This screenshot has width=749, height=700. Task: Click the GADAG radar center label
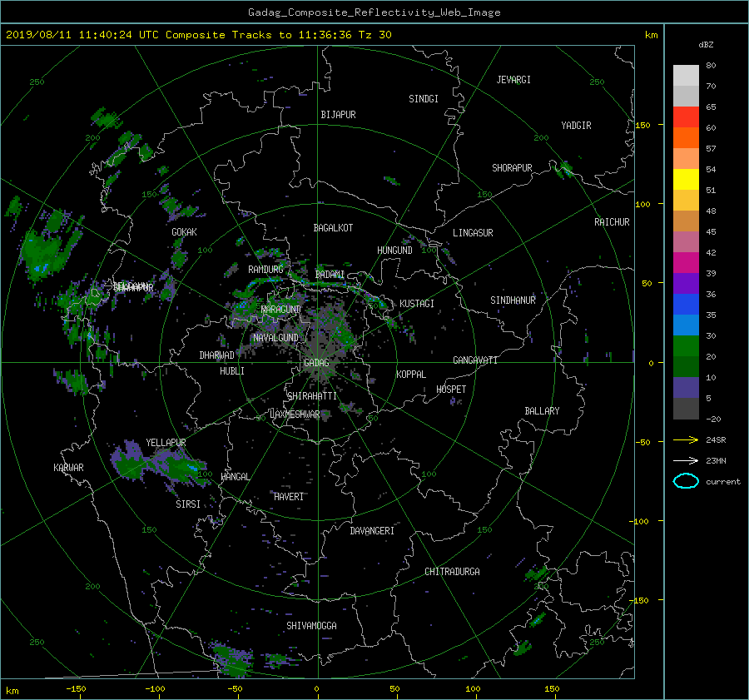[316, 363]
